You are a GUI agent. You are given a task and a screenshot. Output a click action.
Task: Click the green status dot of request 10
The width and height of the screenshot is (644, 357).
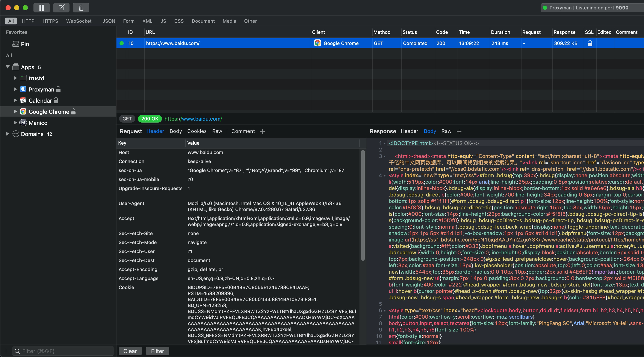[x=122, y=43]
